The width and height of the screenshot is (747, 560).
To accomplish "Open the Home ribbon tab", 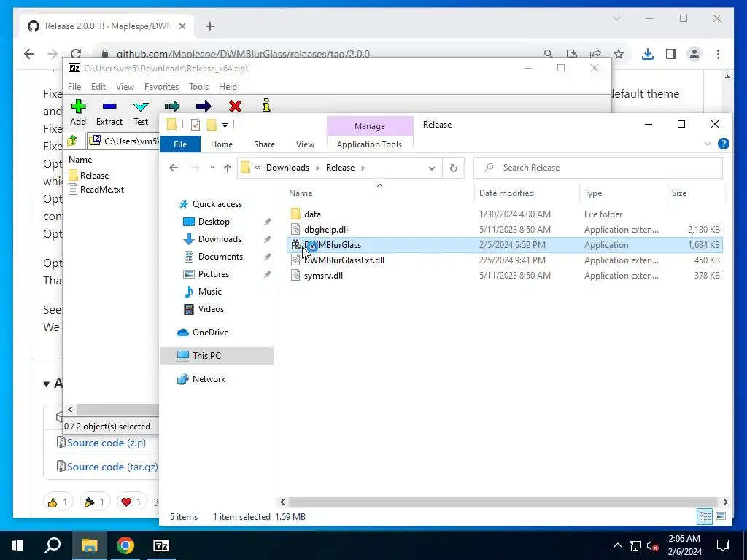I will (222, 144).
